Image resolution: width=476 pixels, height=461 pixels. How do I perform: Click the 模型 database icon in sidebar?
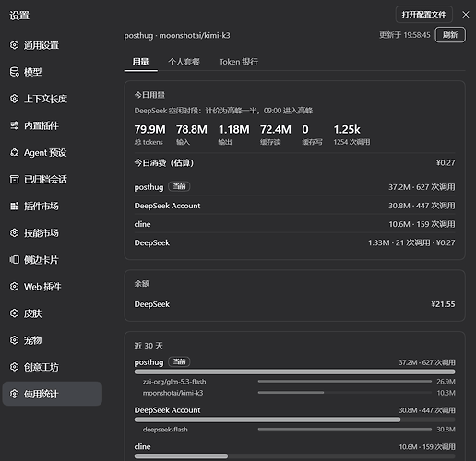click(x=14, y=72)
